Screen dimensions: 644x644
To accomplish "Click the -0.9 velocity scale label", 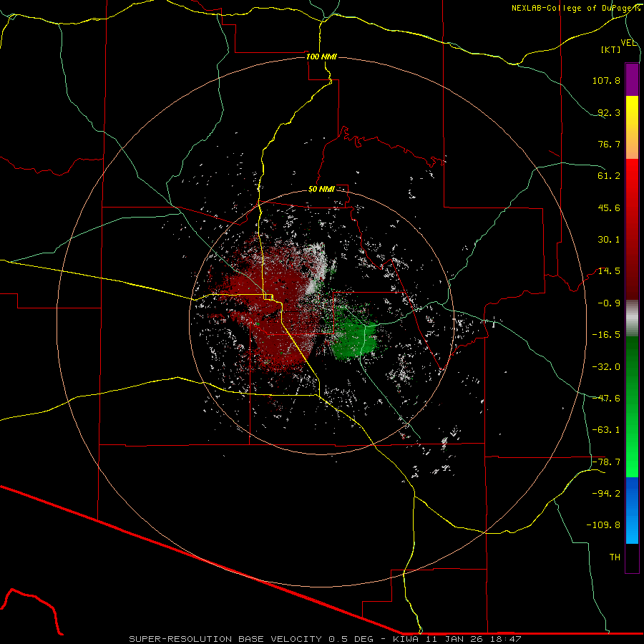I will pyautogui.click(x=609, y=303).
